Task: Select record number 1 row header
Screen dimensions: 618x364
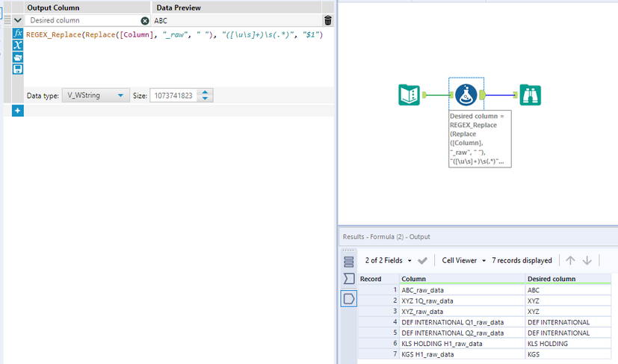Action: point(378,290)
